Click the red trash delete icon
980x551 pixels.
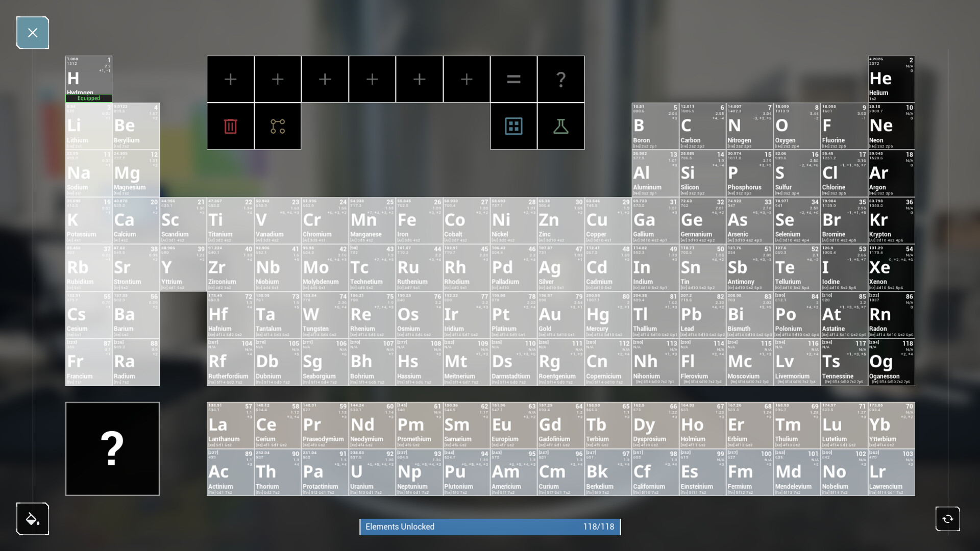230,126
